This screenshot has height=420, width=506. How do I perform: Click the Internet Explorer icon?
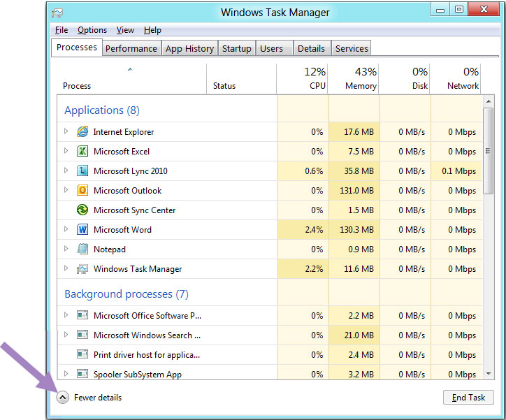(x=82, y=131)
